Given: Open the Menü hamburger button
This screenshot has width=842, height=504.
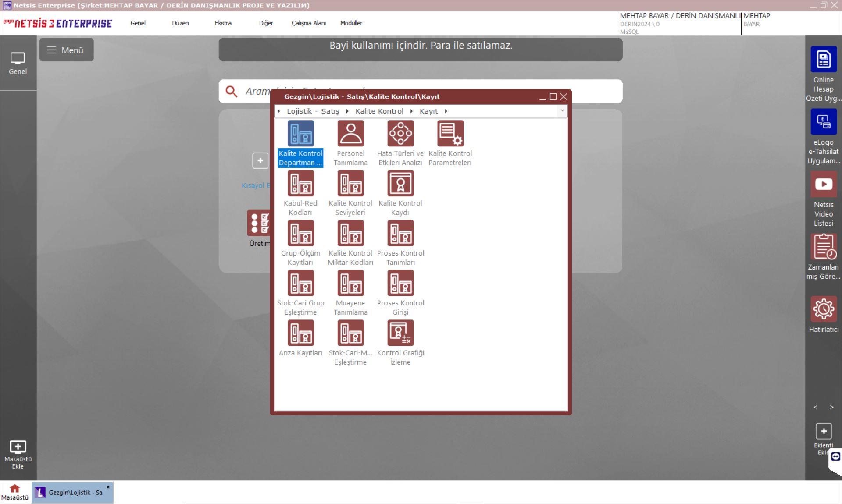Looking at the screenshot, I should [66, 50].
